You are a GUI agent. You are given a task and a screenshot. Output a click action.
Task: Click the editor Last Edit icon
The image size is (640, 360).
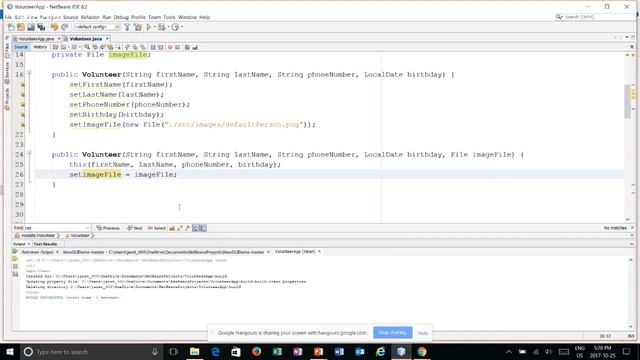[x=56, y=47]
